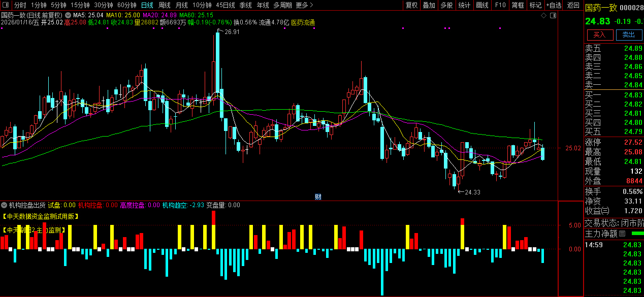Toggle the side panel icon beside the diamond
The height and width of the screenshot is (297, 644).
(553, 16)
